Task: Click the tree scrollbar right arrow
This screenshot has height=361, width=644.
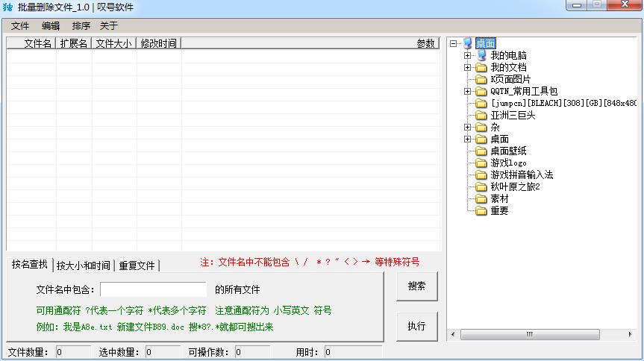Action: pos(631,334)
